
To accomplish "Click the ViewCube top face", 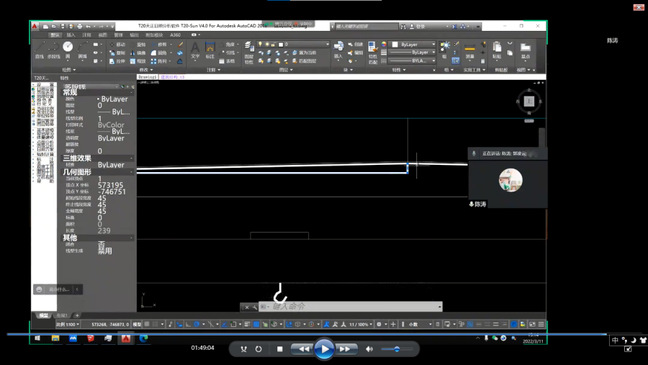I will [529, 101].
